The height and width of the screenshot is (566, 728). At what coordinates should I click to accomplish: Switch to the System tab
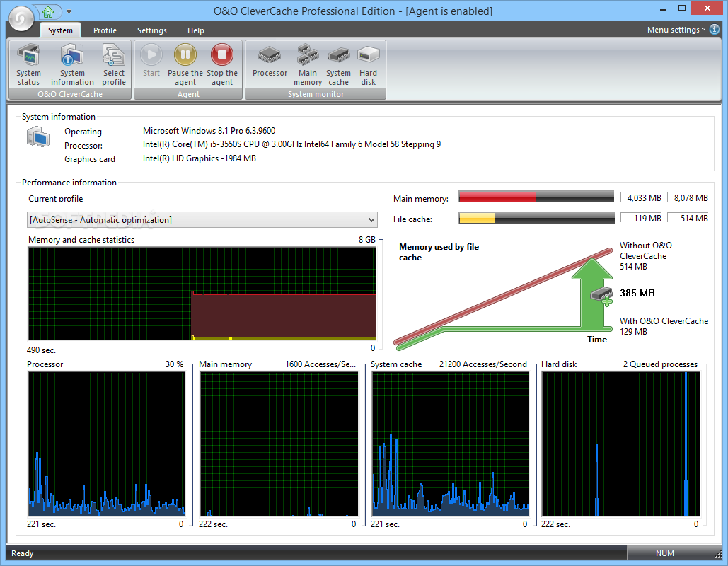(60, 30)
